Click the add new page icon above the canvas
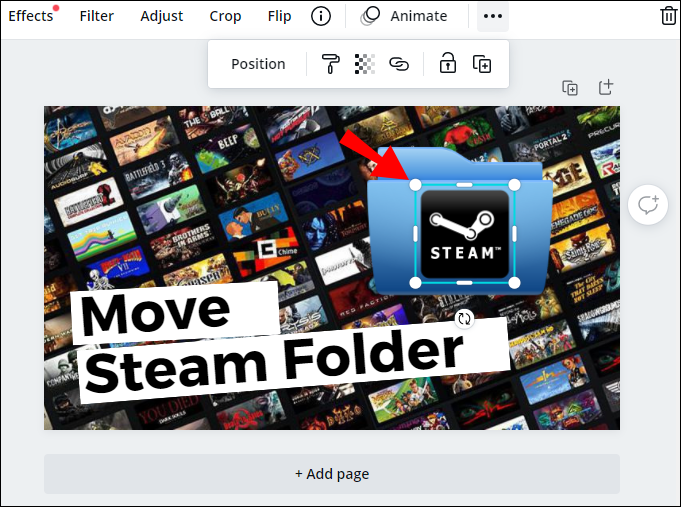Image resolution: width=681 pixels, height=507 pixels. [605, 87]
